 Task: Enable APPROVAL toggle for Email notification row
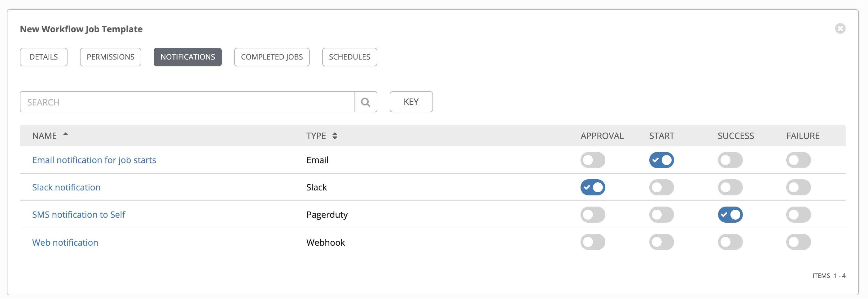[x=592, y=160]
